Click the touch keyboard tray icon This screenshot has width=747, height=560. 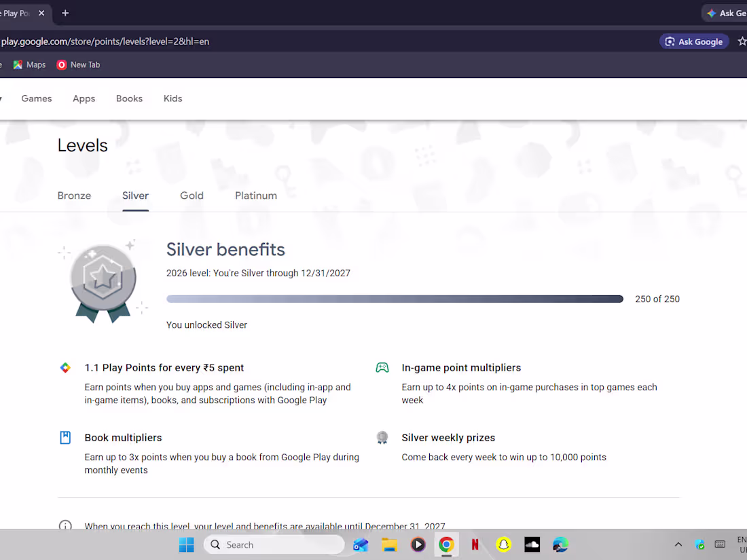click(x=720, y=544)
